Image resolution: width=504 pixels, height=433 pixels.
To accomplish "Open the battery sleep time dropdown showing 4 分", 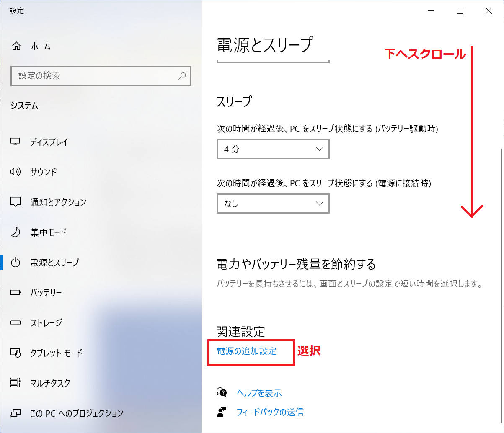I will pyautogui.click(x=273, y=149).
